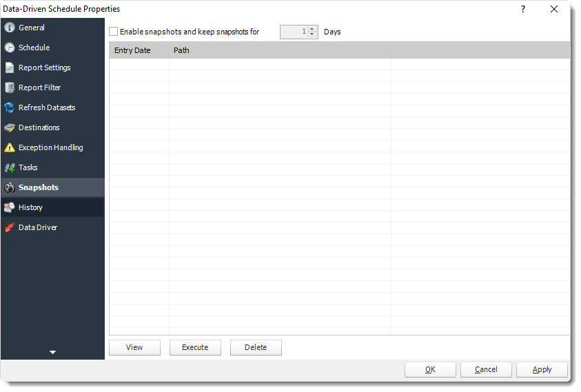Select the Tasks section
Screen dimensions: 581x392
tap(52, 167)
